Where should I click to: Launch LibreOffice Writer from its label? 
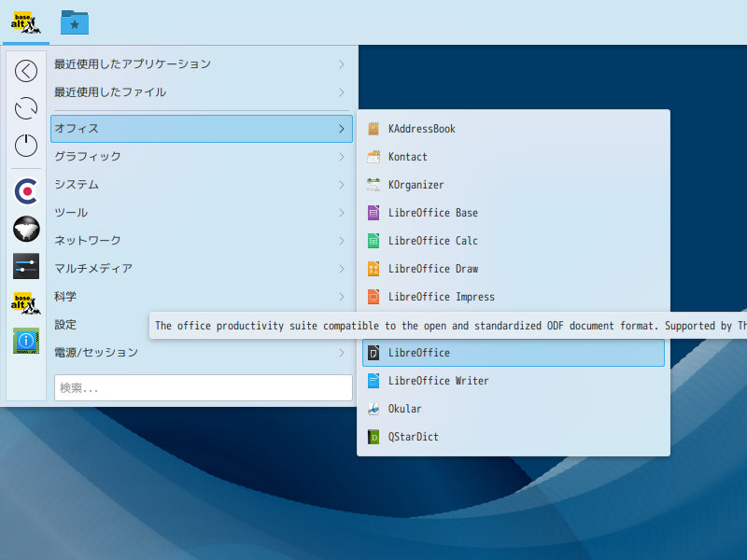(x=438, y=381)
